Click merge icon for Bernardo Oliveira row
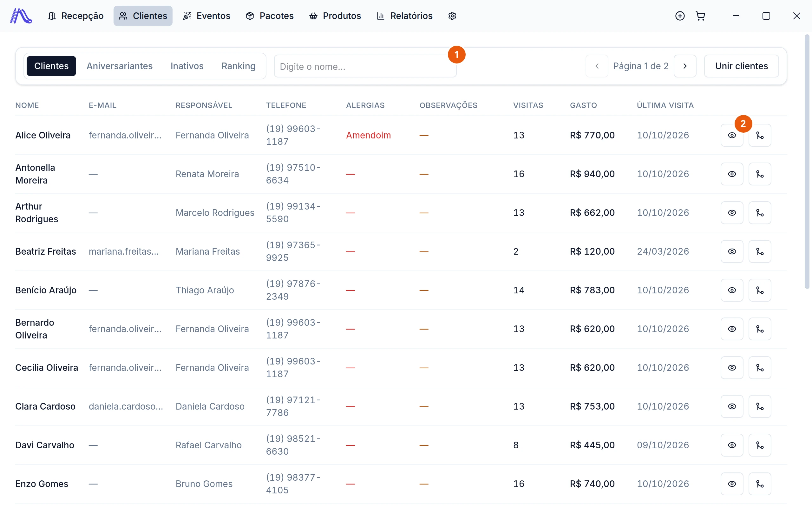The width and height of the screenshot is (812, 508). [760, 329]
